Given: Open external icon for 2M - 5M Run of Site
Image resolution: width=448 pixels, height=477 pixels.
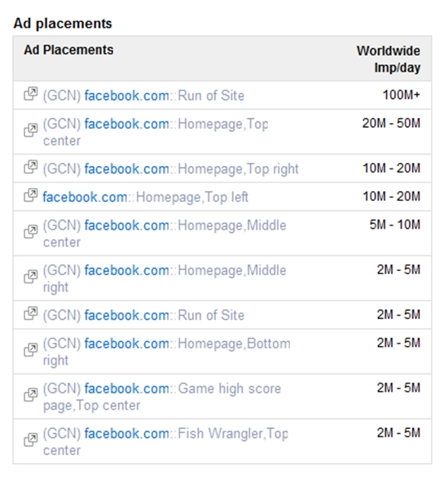Looking at the screenshot, I should point(31,313).
